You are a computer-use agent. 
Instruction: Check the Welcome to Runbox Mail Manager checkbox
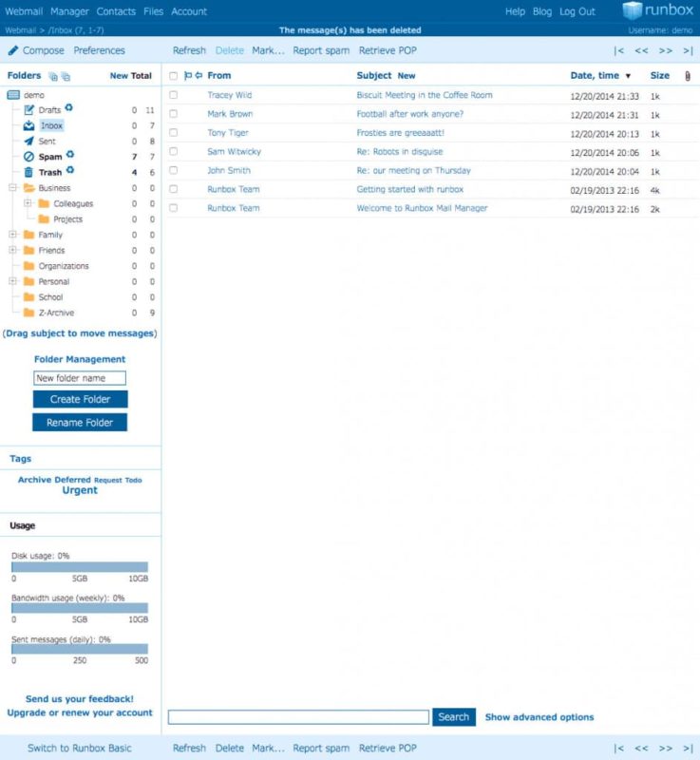tap(174, 208)
